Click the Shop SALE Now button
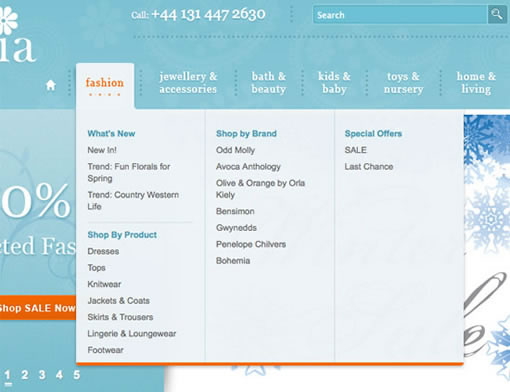The width and height of the screenshot is (510, 392). pos(38,308)
